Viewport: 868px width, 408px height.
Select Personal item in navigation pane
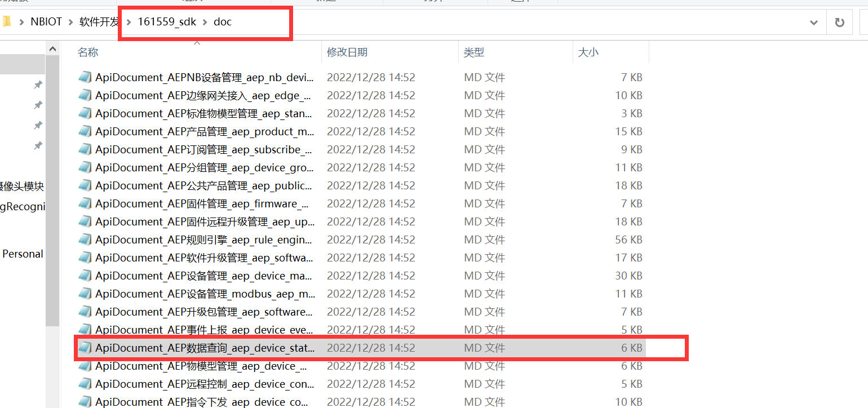(x=23, y=254)
